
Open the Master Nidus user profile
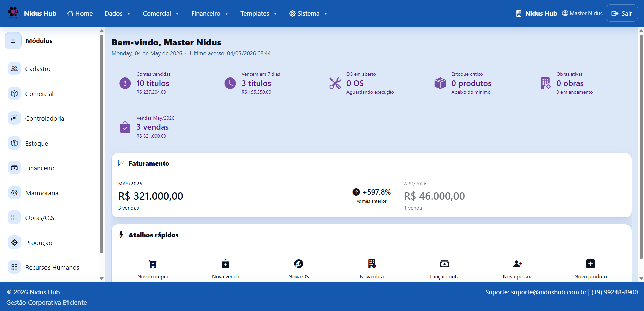[x=582, y=13]
